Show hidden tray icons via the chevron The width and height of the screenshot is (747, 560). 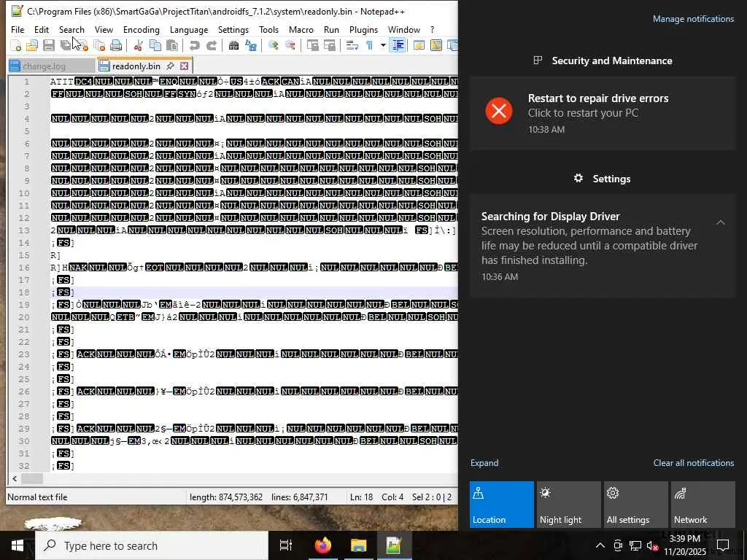[x=600, y=545]
